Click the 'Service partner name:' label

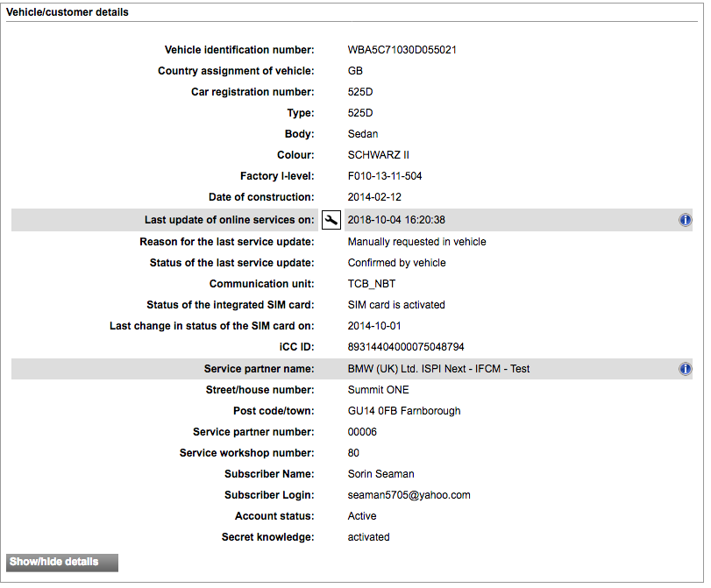[259, 369]
